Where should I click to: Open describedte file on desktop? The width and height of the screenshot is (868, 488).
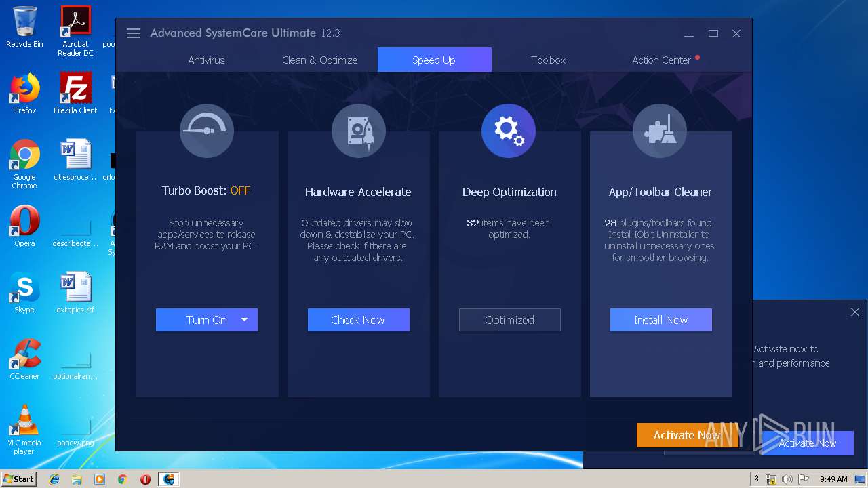(75, 234)
